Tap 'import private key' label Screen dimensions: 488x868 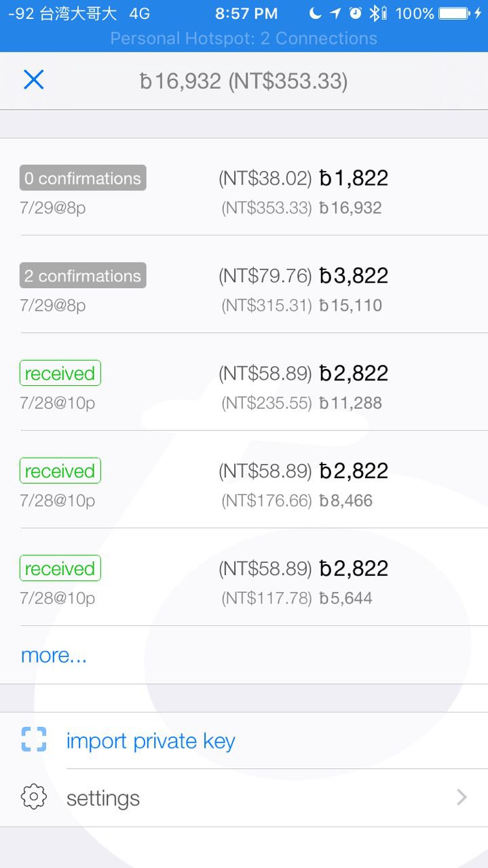pyautogui.click(x=151, y=741)
